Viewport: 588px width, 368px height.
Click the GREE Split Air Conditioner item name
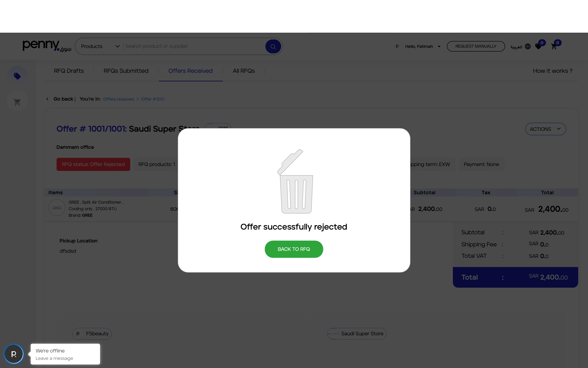pos(96,205)
